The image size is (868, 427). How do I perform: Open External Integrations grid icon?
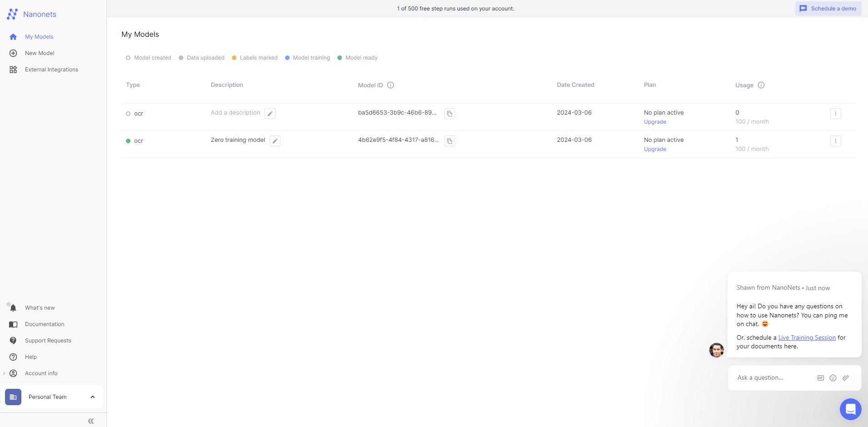13,70
